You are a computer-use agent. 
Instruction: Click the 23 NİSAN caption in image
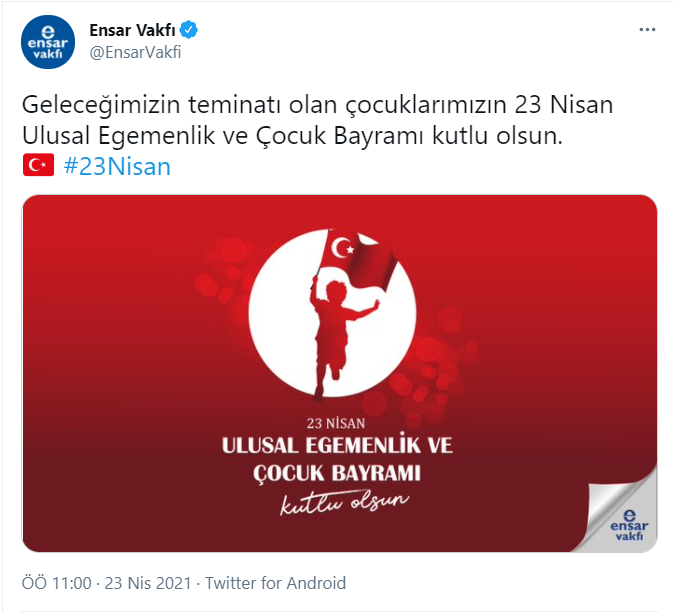(x=336, y=423)
